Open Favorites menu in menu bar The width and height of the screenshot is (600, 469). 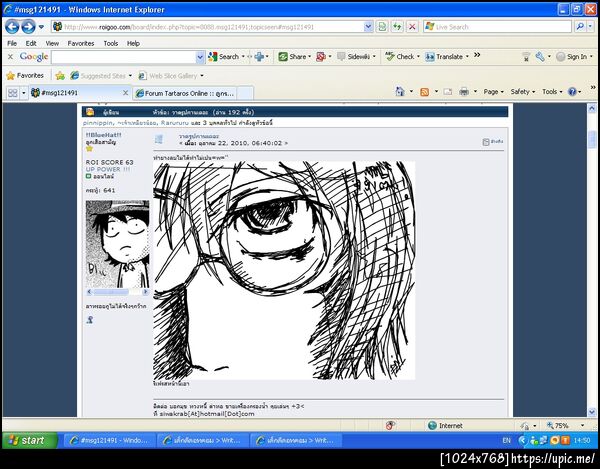[x=81, y=43]
